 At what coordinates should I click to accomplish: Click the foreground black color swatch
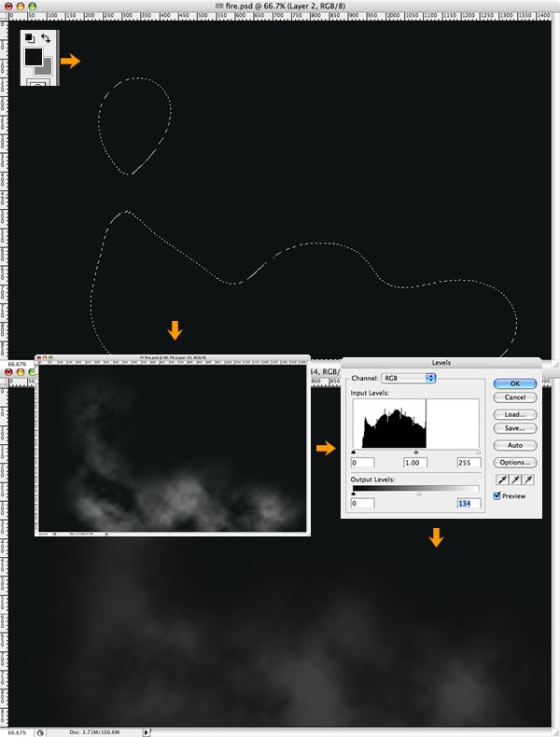pyautogui.click(x=33, y=56)
